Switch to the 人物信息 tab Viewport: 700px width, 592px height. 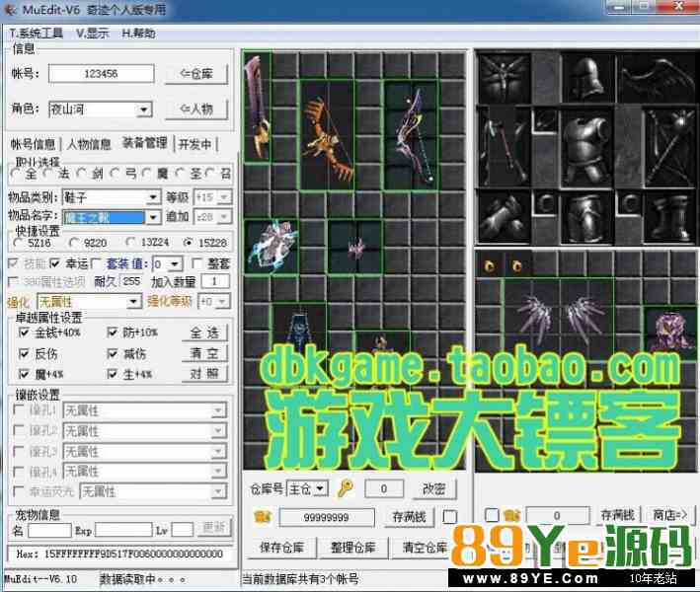pyautogui.click(x=89, y=144)
